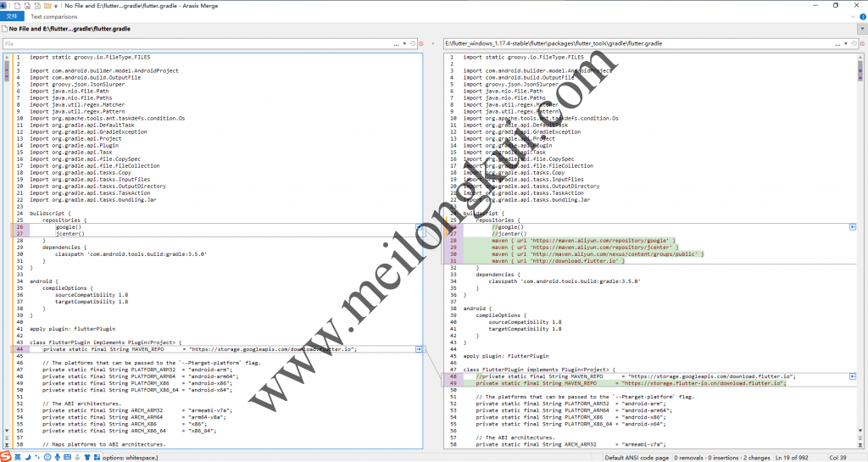Open the left file field dropdown arrow
The image size is (868, 462).
tap(405, 43)
